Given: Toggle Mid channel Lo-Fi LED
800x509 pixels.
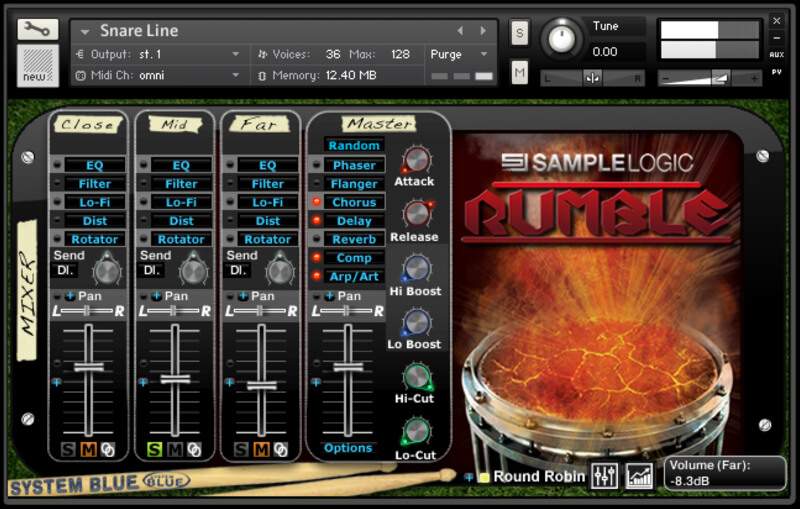Looking at the screenshot, I should coord(144,202).
